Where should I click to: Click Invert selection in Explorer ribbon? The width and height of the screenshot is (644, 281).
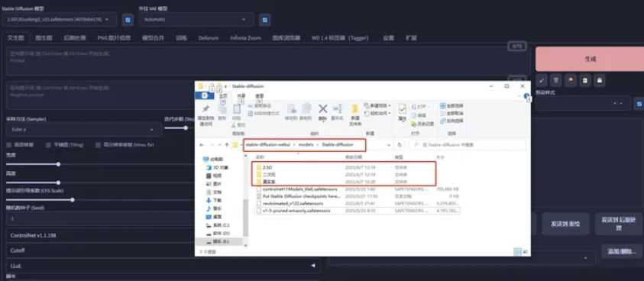coord(451,121)
